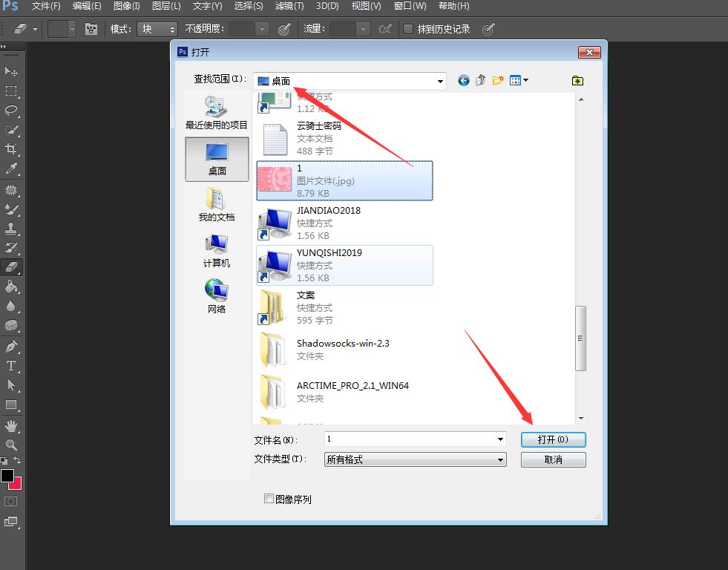Select the Horizontal Type tool

pos(10,366)
